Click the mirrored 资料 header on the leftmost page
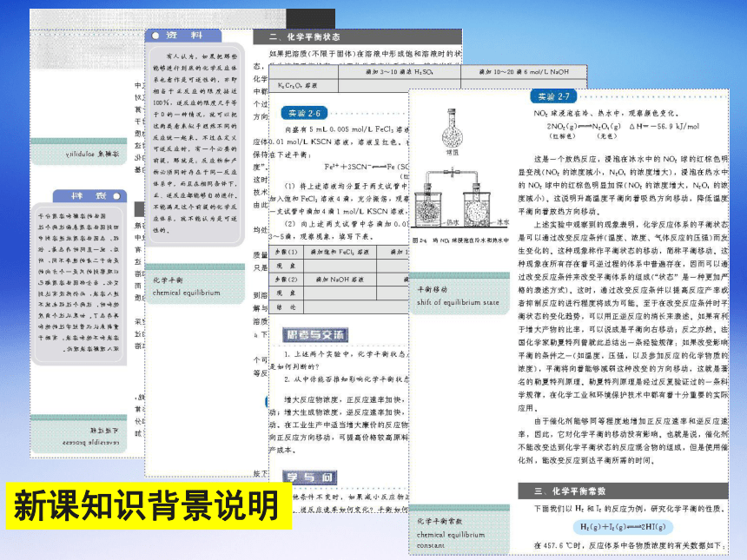This screenshot has width=747, height=560. tap(89, 195)
